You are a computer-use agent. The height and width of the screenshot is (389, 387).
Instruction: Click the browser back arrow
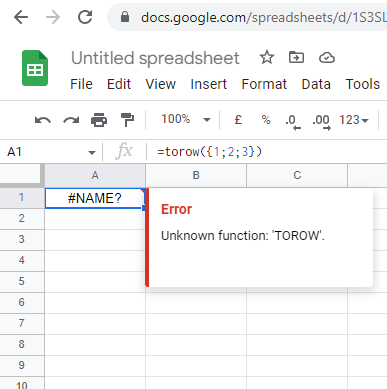pos(21,17)
